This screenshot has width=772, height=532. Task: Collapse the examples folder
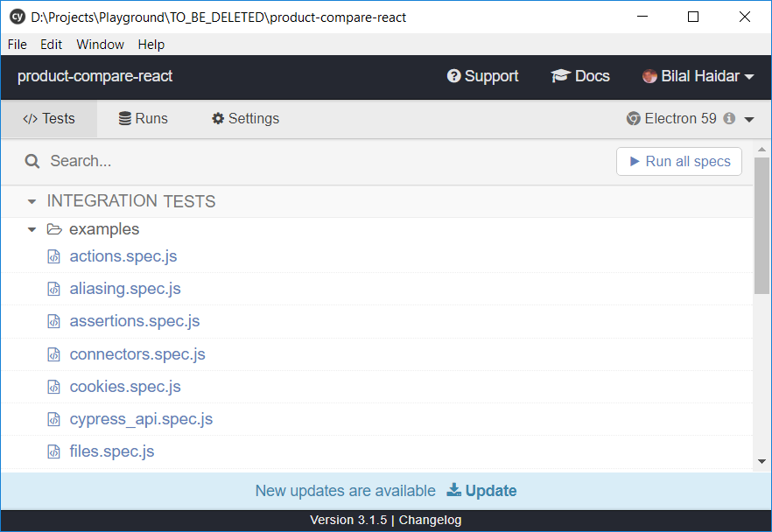point(32,230)
